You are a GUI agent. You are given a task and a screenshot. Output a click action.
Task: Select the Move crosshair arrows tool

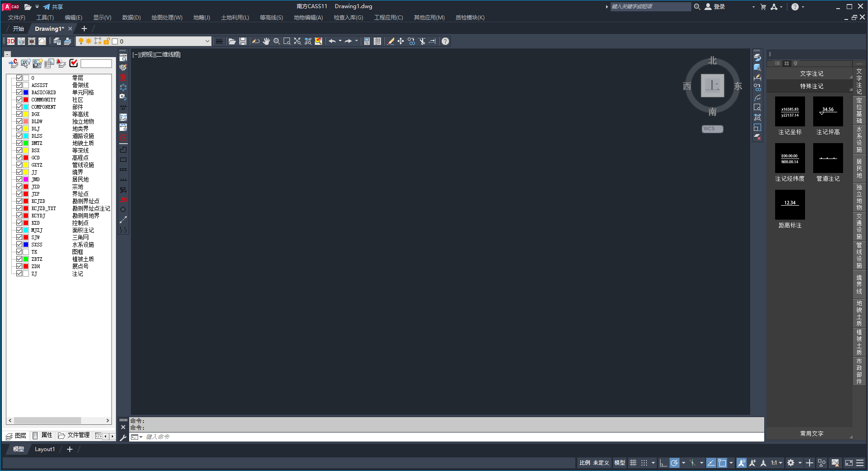pos(401,41)
